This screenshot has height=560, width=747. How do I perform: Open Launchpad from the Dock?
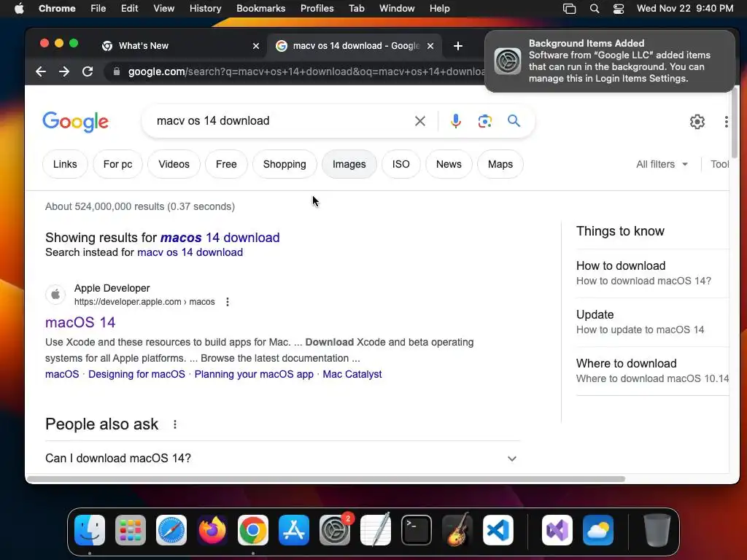pyautogui.click(x=131, y=530)
